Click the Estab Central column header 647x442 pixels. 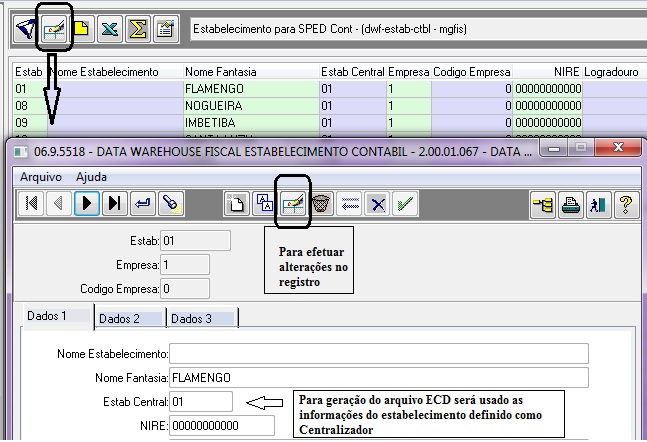353,72
